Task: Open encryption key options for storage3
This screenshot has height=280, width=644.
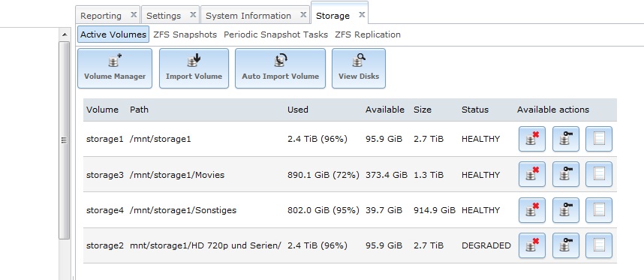Action: click(x=565, y=174)
